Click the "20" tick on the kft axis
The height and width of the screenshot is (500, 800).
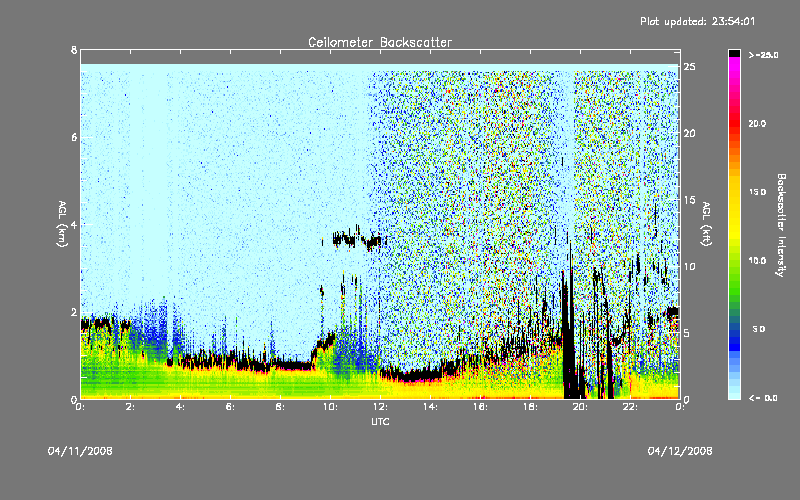pos(689,133)
